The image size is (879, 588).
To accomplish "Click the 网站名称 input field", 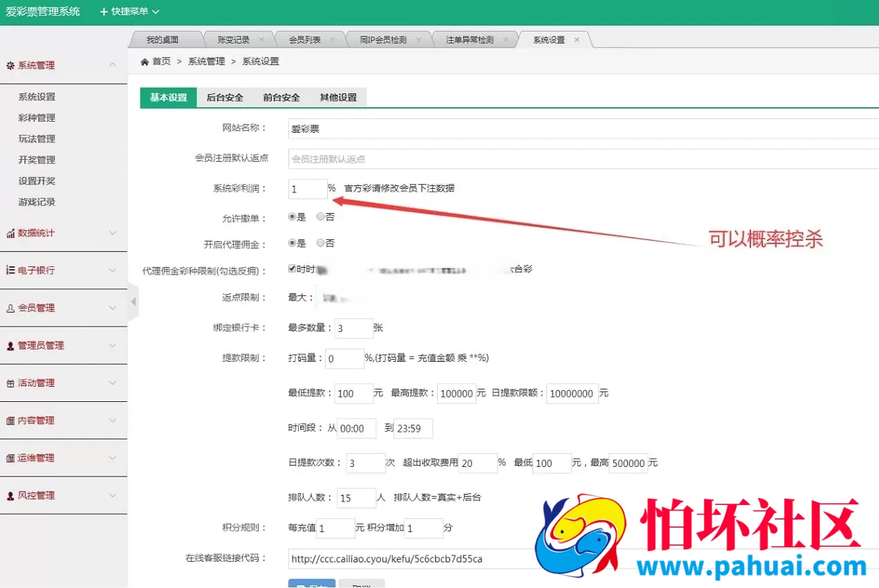I will [x=415, y=129].
